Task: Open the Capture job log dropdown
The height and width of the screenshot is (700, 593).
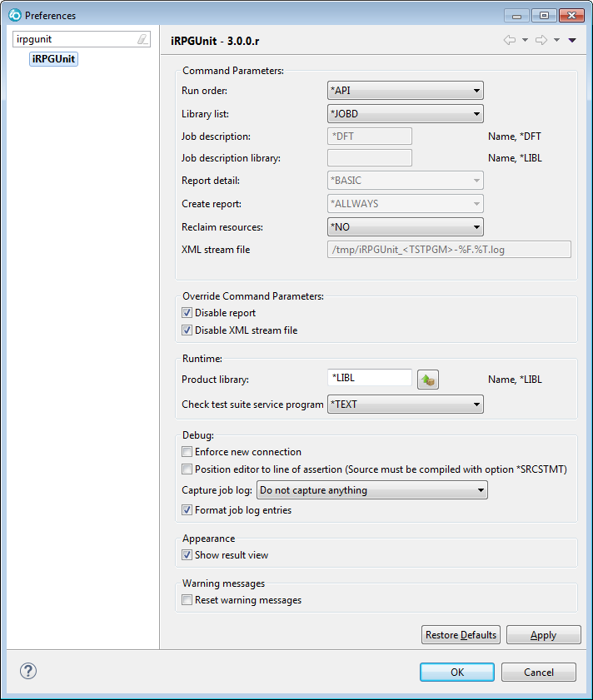Action: pyautogui.click(x=371, y=490)
